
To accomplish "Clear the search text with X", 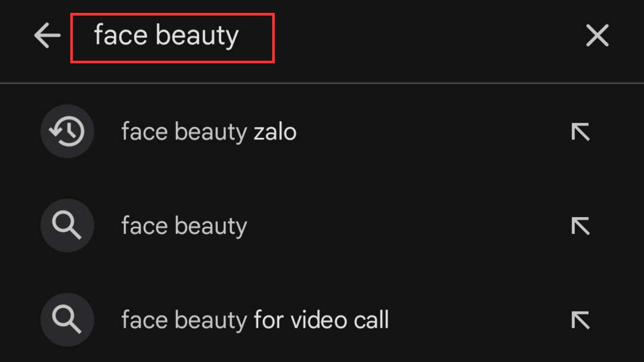I will pyautogui.click(x=597, y=36).
